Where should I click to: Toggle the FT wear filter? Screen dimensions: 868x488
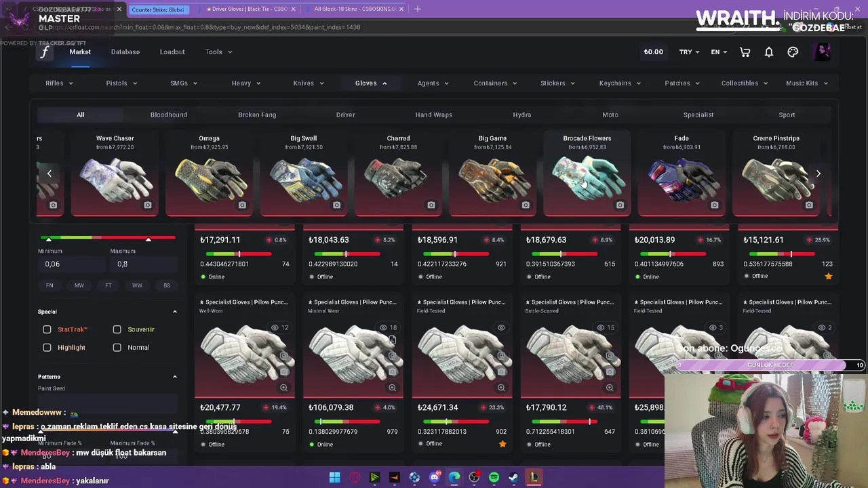point(108,285)
